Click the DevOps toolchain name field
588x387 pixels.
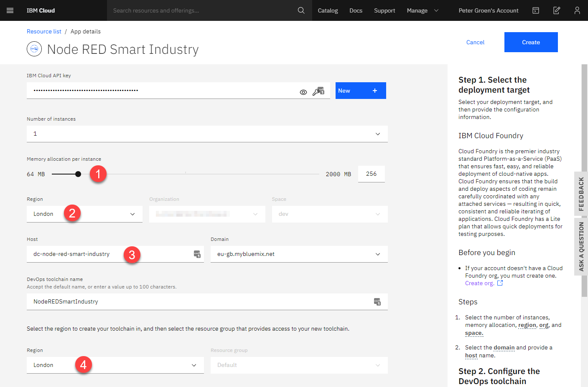(x=207, y=301)
